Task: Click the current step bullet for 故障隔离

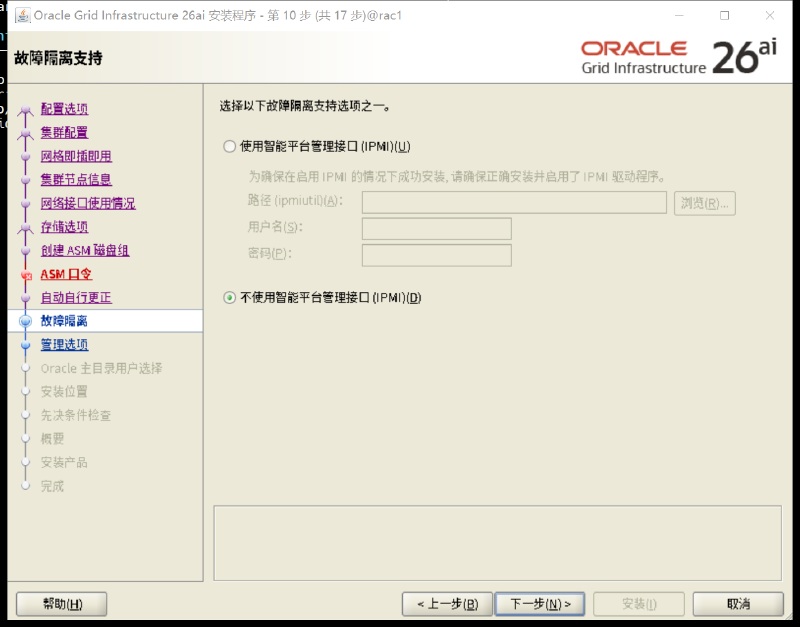Action: [x=26, y=321]
